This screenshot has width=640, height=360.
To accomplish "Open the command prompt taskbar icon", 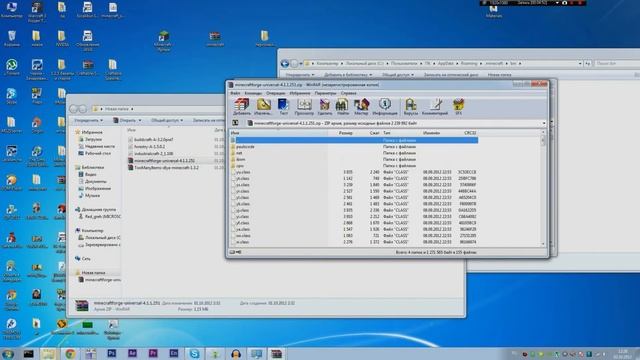I will (x=29, y=354).
